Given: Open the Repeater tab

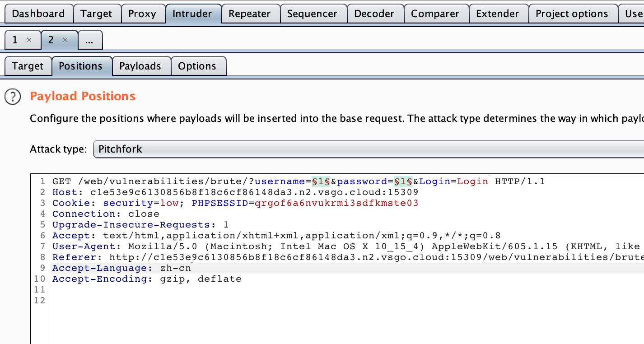Looking at the screenshot, I should tap(250, 14).
